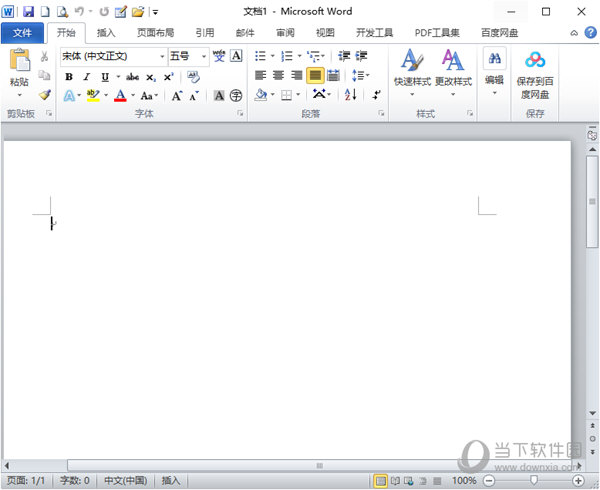Toggle strikethrough text formatting
The width and height of the screenshot is (600, 490).
tap(132, 76)
